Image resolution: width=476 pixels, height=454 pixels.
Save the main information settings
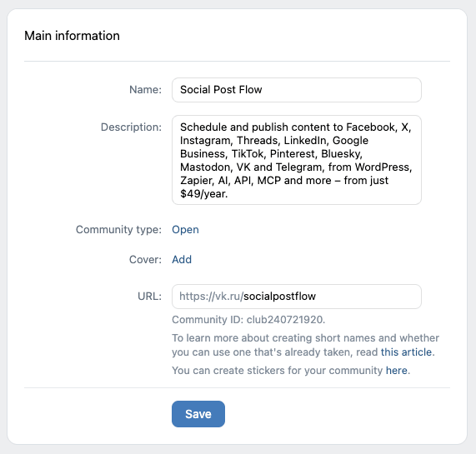[198, 414]
